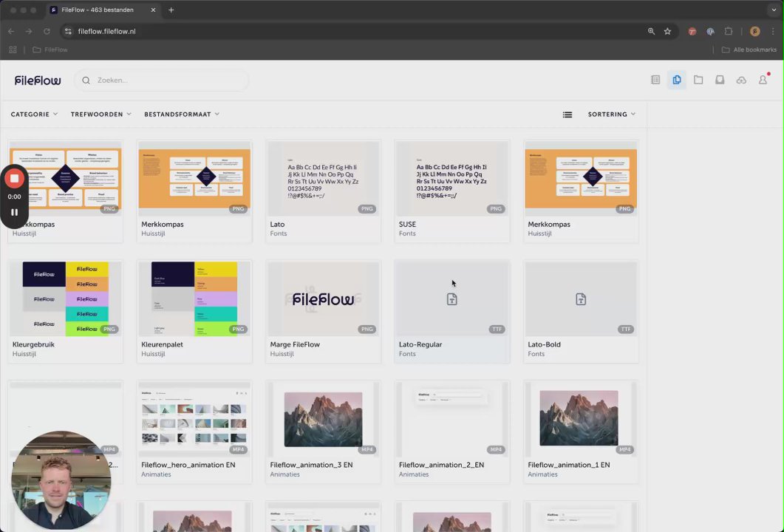Viewport: 784px width, 532px height.
Task: Open the Marge FileFlow logo thumbnail
Action: point(323,299)
